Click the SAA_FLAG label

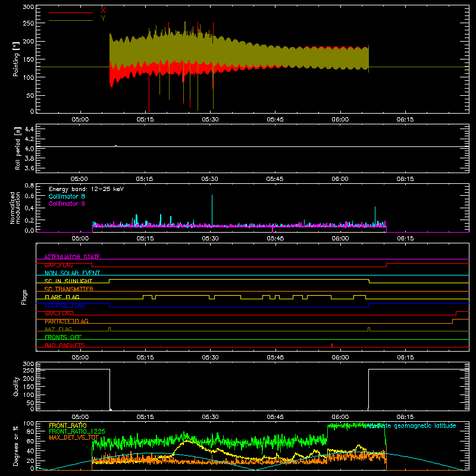(x=58, y=314)
